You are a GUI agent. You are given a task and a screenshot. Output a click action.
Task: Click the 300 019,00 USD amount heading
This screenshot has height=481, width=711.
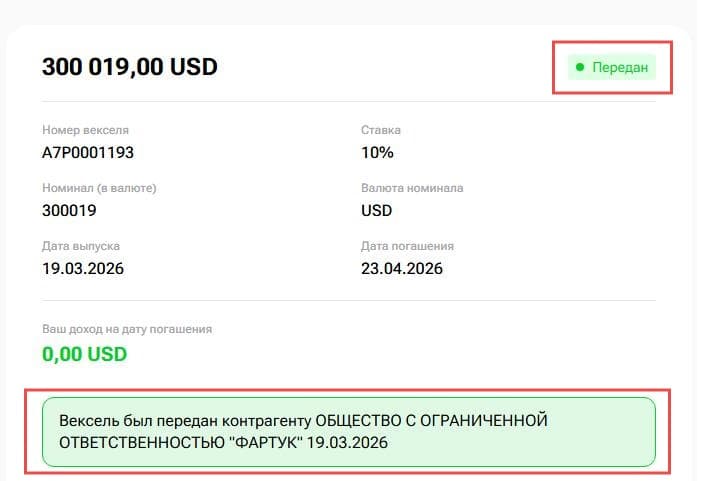(x=129, y=68)
